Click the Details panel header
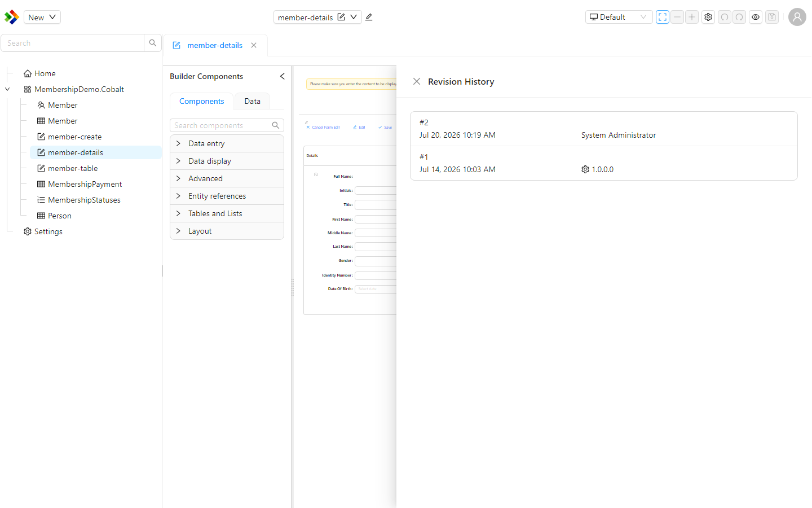Screen dimensions: 812x508 pos(350,156)
